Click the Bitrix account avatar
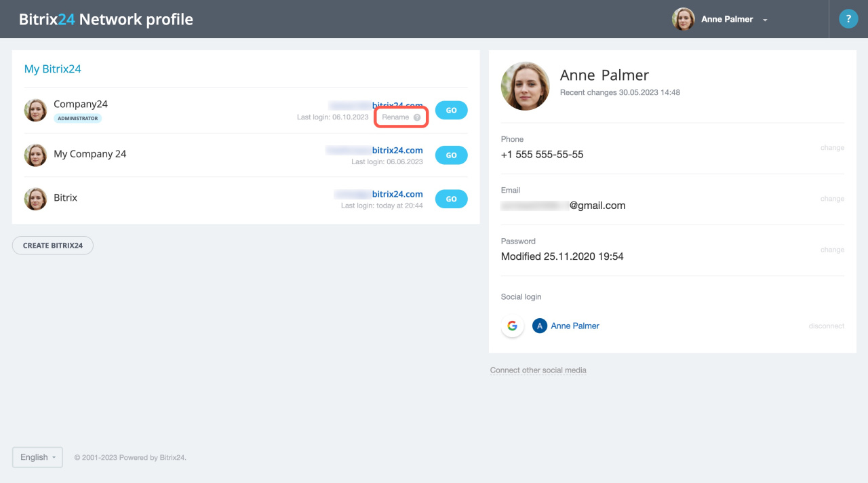868x483 pixels. point(35,199)
